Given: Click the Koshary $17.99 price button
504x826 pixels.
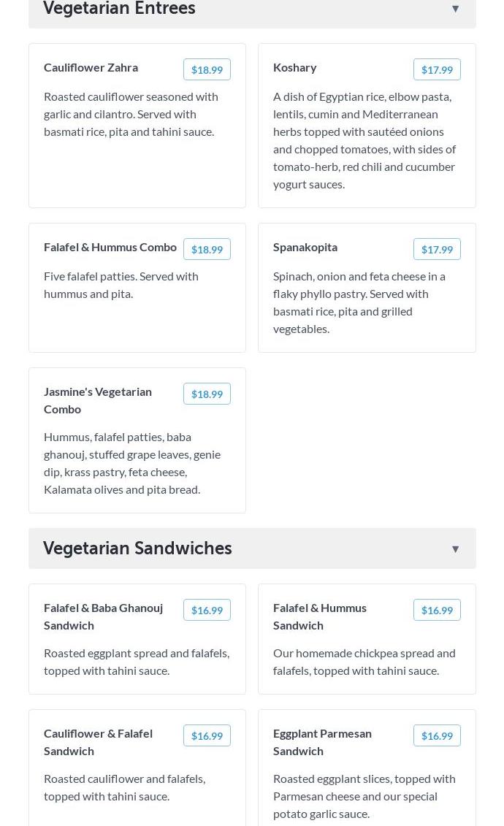Looking at the screenshot, I should coord(437,69).
